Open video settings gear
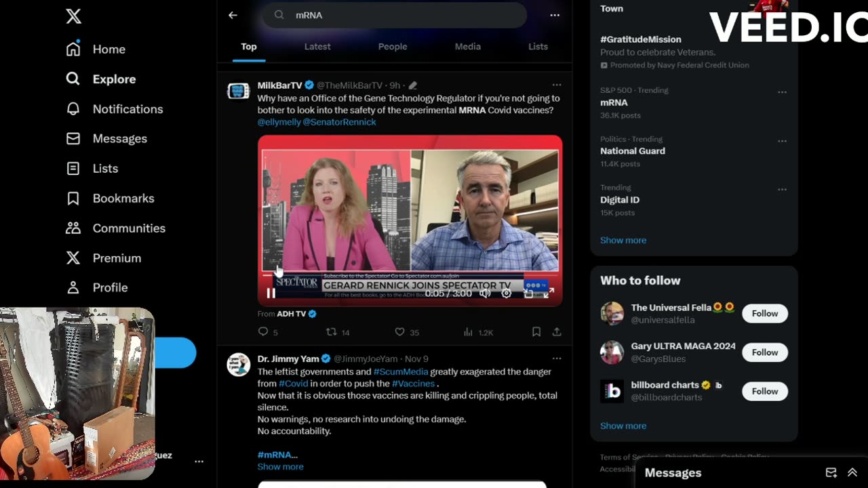This screenshot has height=488, width=868. click(x=506, y=293)
